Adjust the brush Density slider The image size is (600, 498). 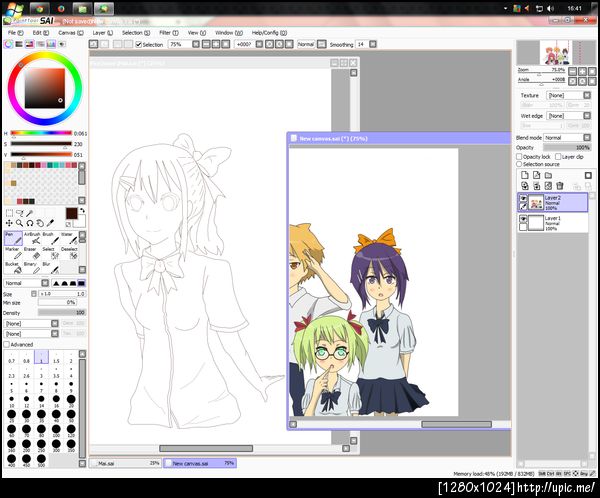pos(62,313)
